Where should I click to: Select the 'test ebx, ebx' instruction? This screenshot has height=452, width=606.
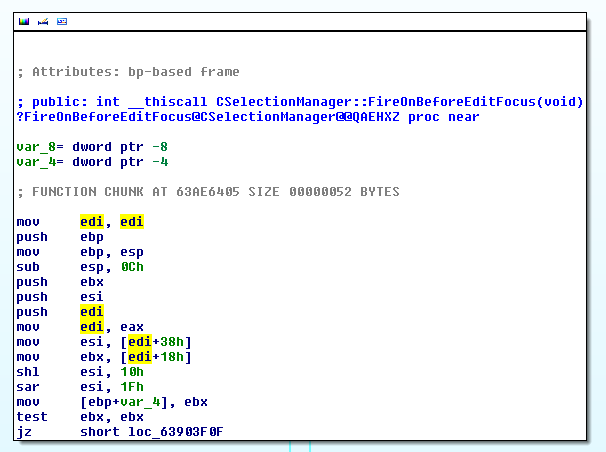tap(80, 417)
